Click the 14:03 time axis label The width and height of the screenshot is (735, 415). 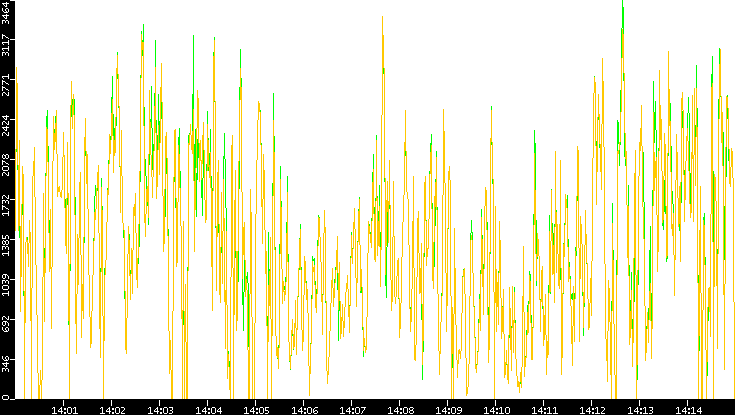160,410
